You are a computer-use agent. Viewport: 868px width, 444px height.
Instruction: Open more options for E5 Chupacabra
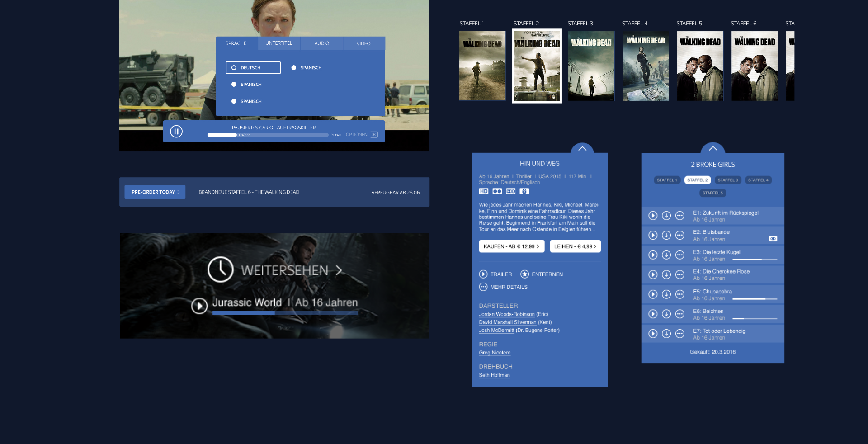point(680,294)
